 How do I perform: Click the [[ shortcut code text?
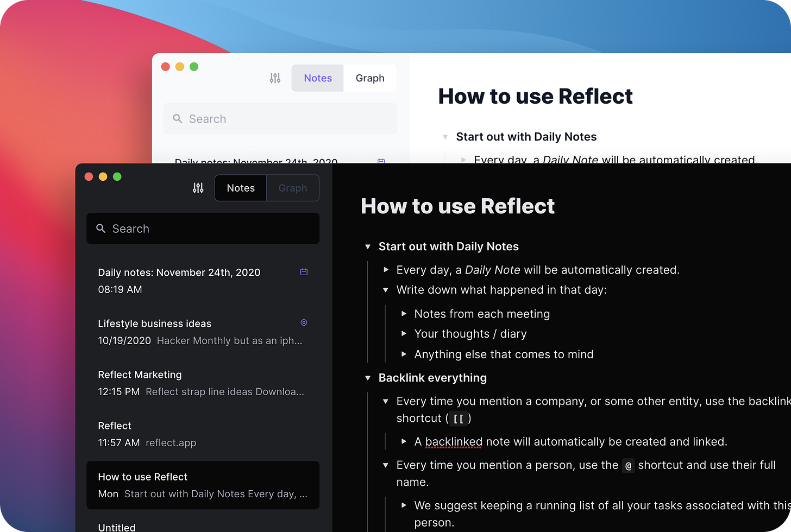click(459, 419)
